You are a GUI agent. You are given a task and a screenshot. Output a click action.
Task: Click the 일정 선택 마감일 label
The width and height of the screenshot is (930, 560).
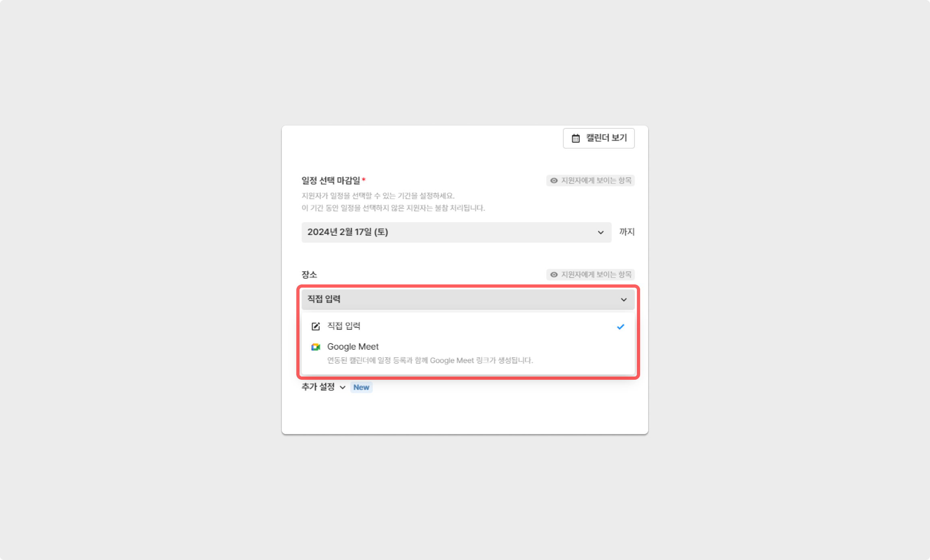331,181
